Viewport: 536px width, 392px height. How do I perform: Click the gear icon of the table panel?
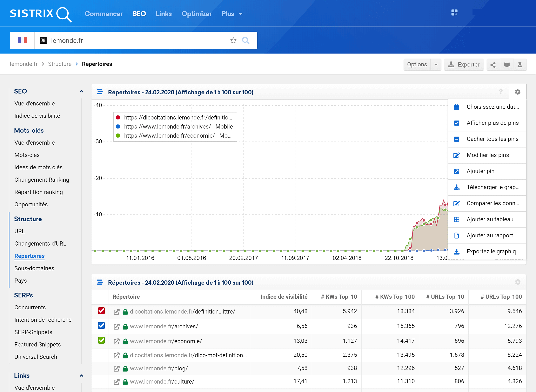point(518,282)
